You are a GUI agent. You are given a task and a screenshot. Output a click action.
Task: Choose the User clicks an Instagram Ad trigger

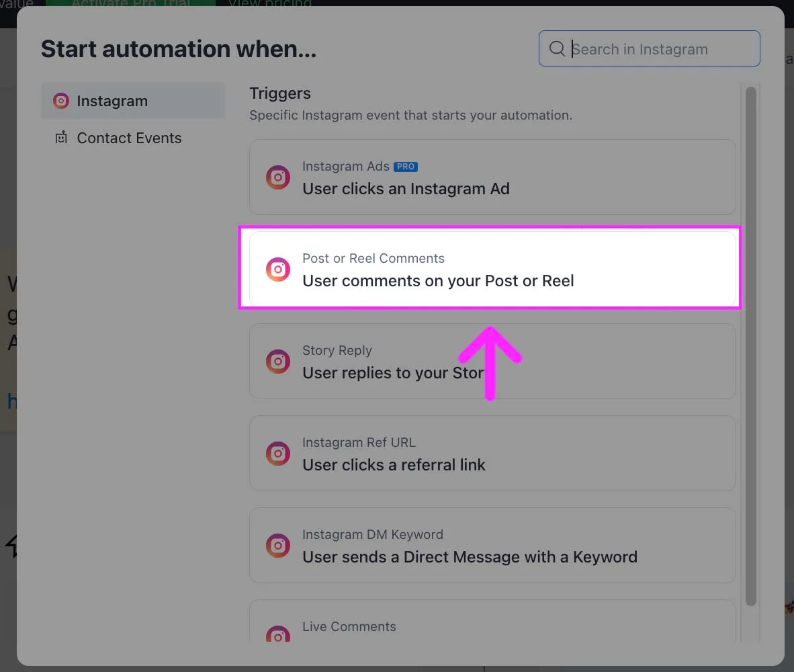[492, 177]
